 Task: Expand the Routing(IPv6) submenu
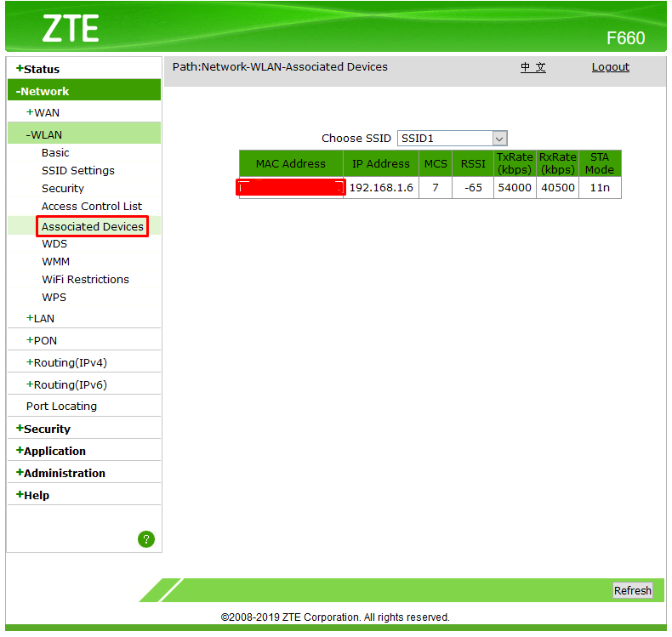(x=66, y=384)
